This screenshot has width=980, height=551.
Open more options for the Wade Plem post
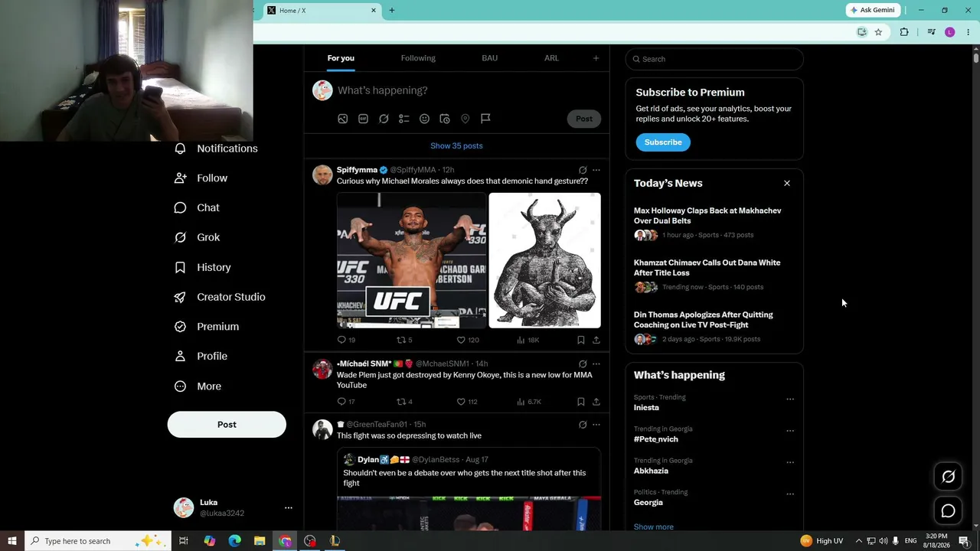596,364
